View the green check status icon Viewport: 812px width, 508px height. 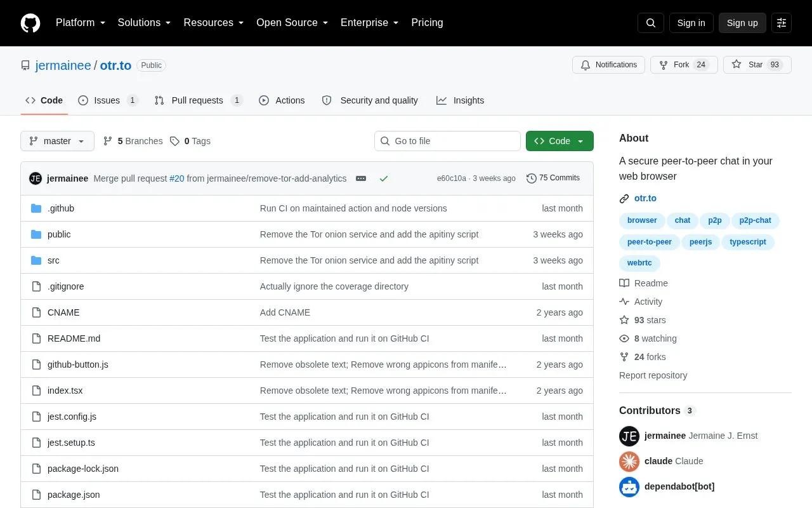(384, 178)
